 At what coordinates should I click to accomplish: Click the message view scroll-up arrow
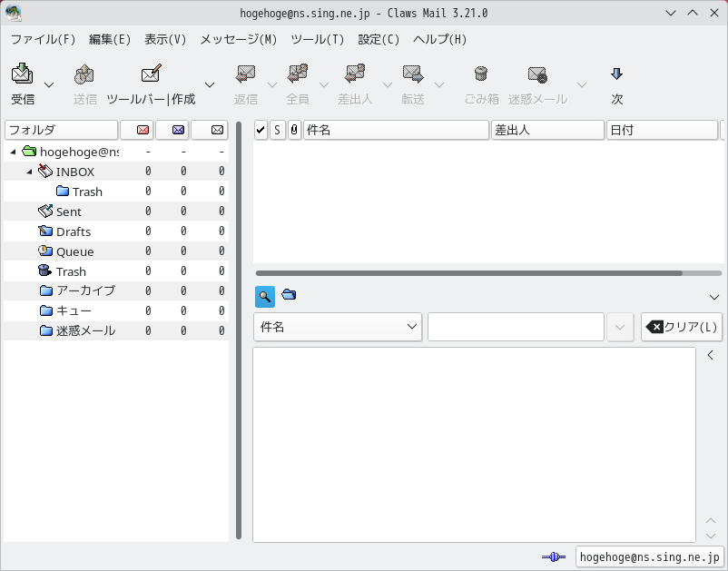pyautogui.click(x=711, y=520)
